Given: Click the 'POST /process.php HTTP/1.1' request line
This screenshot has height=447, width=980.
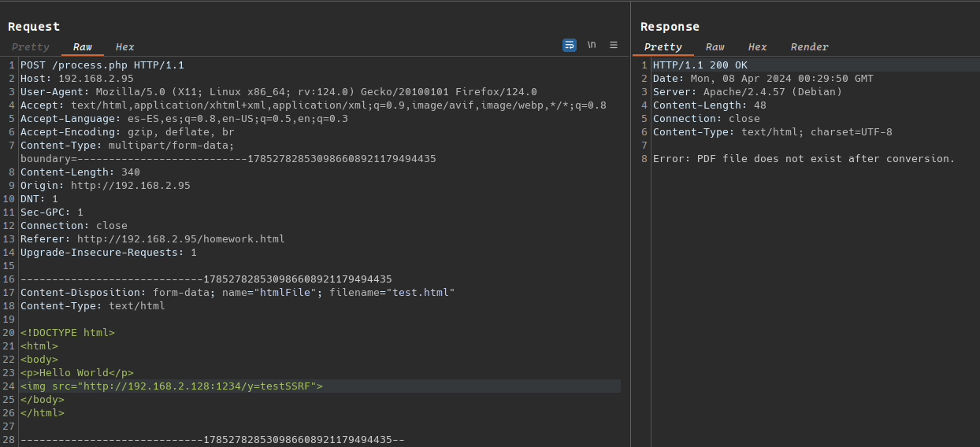Looking at the screenshot, I should pyautogui.click(x=102, y=65).
